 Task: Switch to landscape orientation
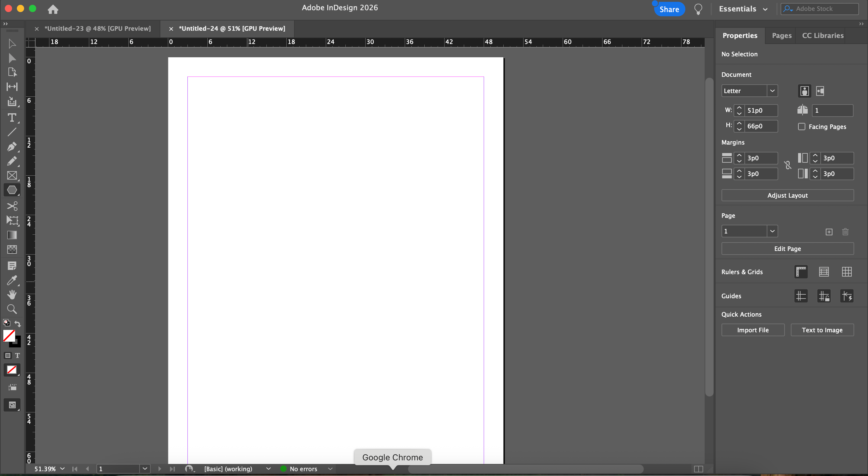820,91
